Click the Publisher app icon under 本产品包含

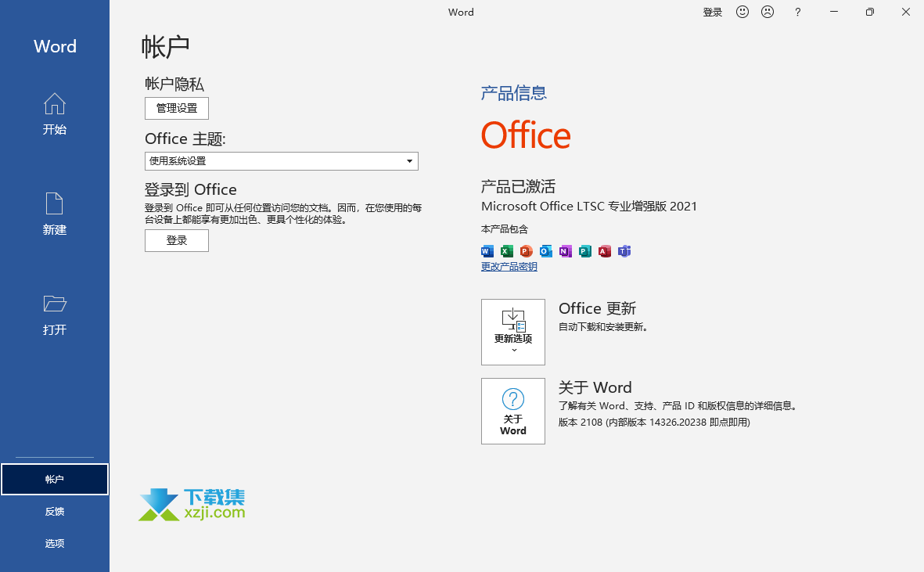click(x=585, y=251)
